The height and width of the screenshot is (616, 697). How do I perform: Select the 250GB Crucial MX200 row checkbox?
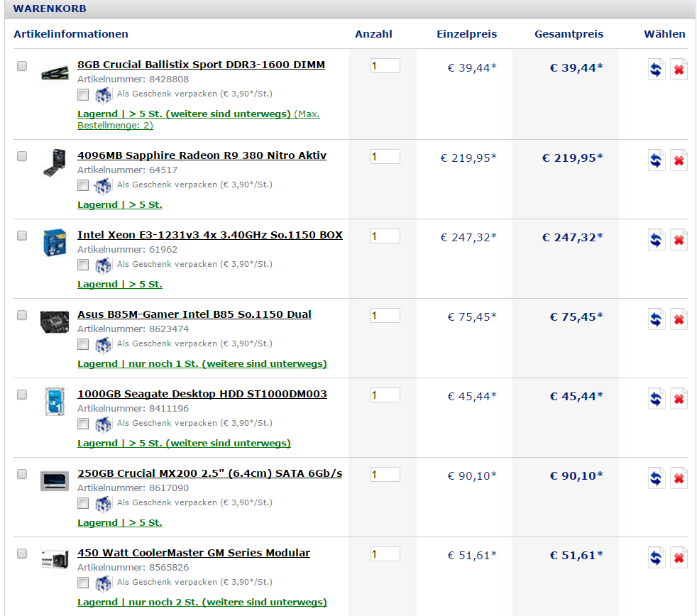click(22, 474)
